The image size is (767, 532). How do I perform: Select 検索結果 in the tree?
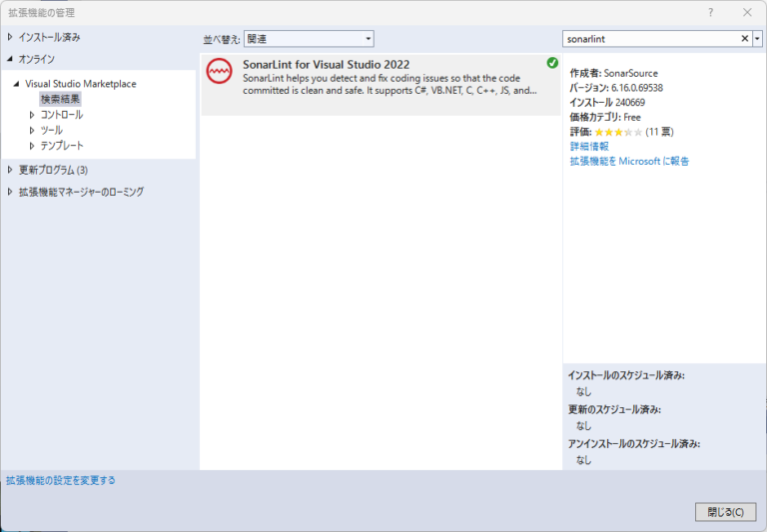click(60, 99)
